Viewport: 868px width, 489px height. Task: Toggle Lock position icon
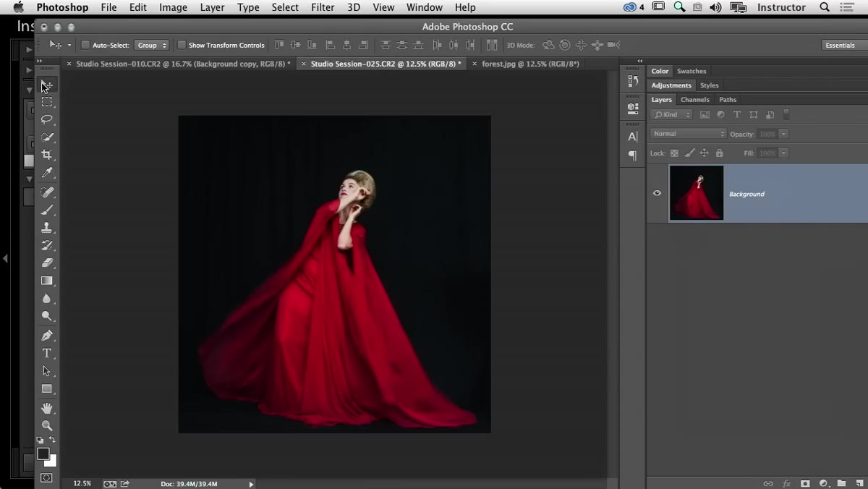[x=704, y=153]
